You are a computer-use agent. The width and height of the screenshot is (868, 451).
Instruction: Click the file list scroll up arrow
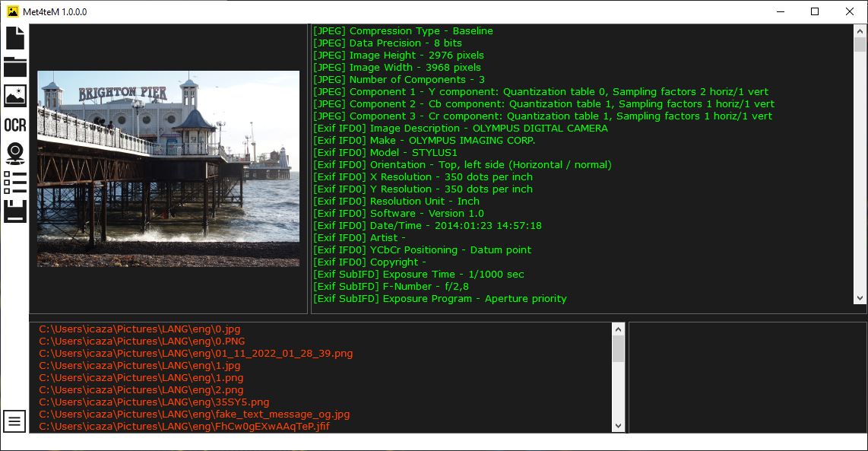click(x=619, y=329)
